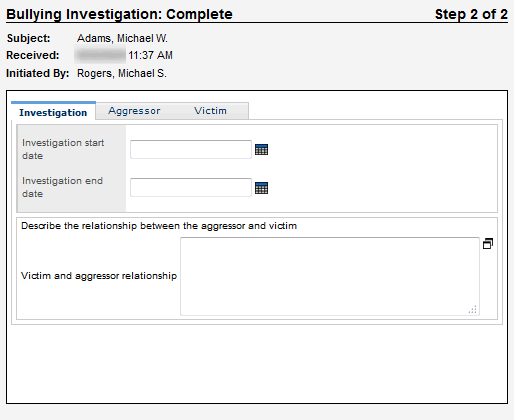Click the subject name Adams, Michael W.
Viewport: 514px width, 420px height.
point(122,38)
